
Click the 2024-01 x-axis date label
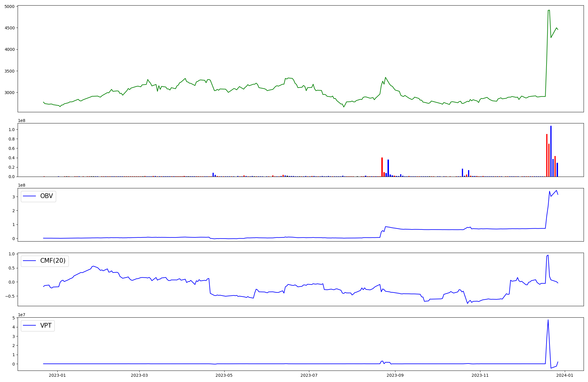(565, 375)
